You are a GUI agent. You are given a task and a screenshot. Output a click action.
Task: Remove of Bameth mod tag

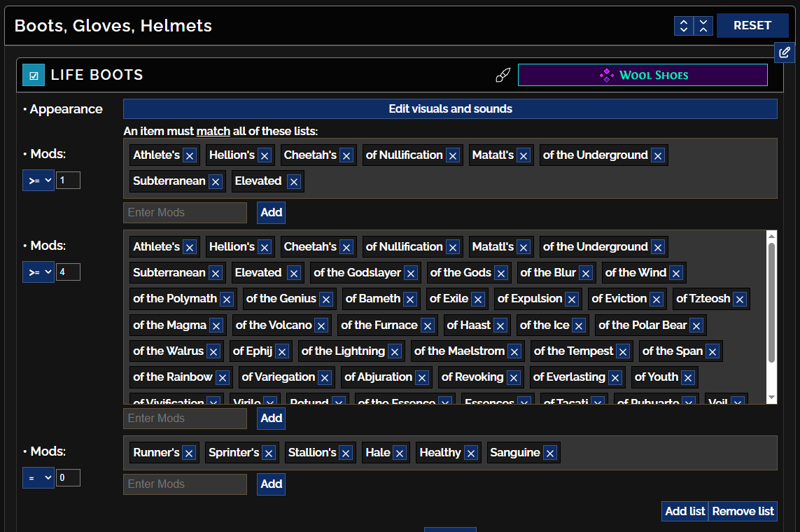coord(410,300)
